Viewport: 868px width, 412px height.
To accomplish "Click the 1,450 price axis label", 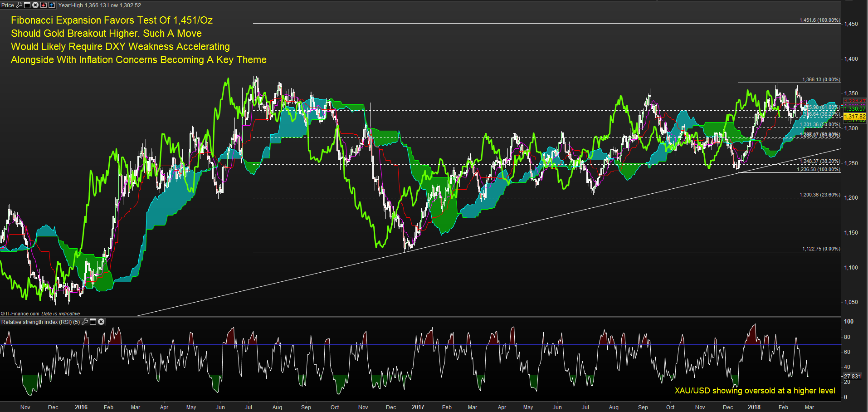I will coord(850,24).
